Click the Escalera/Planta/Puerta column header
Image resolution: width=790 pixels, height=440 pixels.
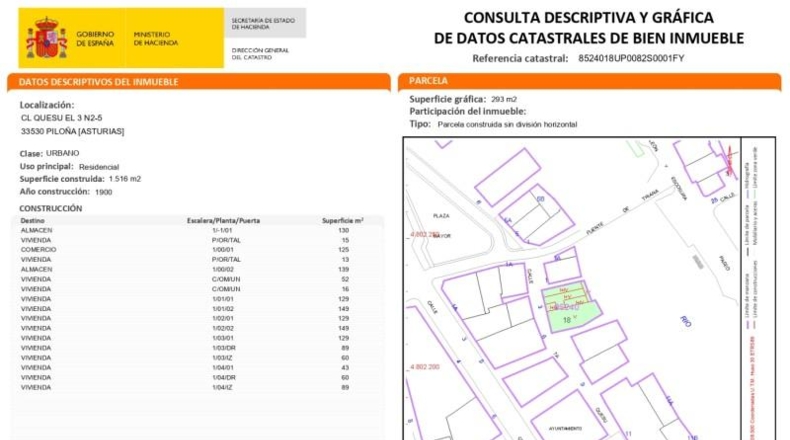pyautogui.click(x=223, y=221)
